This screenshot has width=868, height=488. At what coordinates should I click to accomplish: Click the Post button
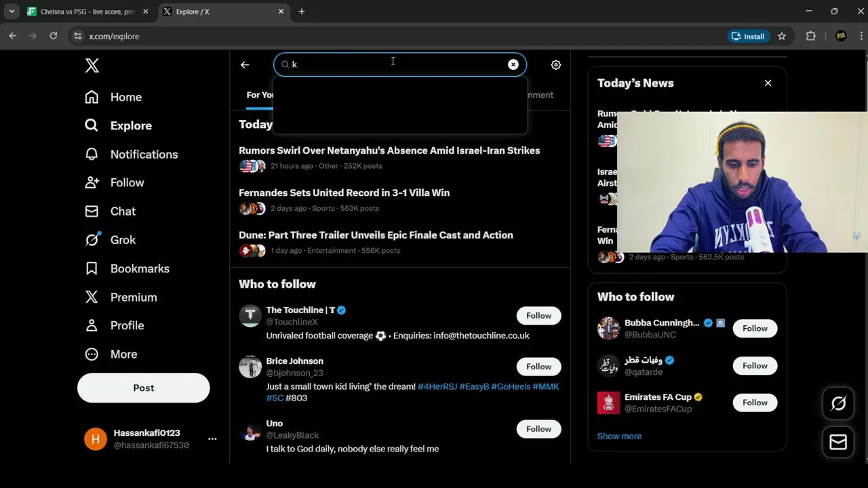[x=144, y=388]
